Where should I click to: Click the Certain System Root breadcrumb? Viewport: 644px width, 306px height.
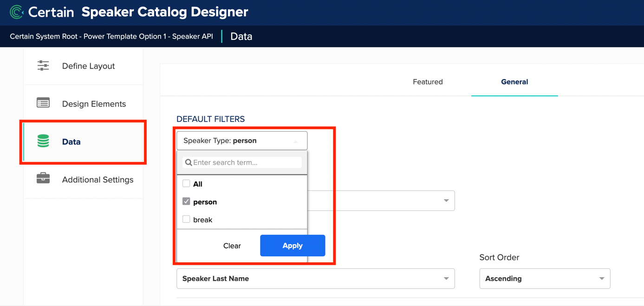tap(111, 36)
